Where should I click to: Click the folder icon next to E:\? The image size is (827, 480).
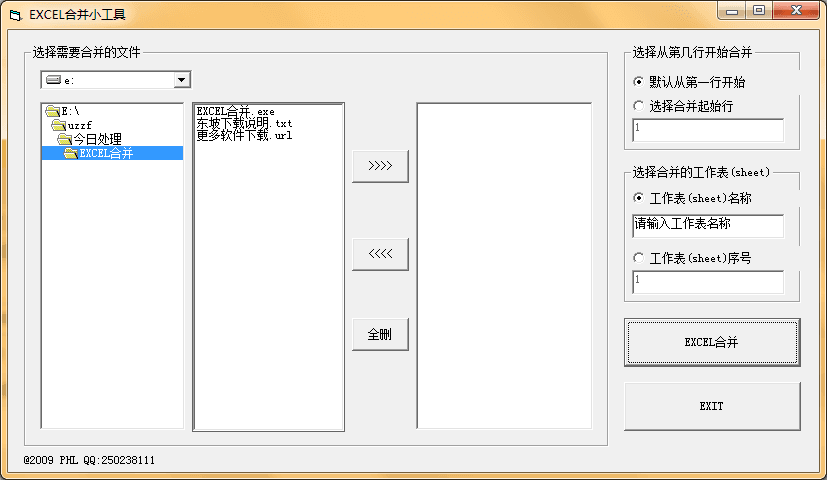[53, 111]
